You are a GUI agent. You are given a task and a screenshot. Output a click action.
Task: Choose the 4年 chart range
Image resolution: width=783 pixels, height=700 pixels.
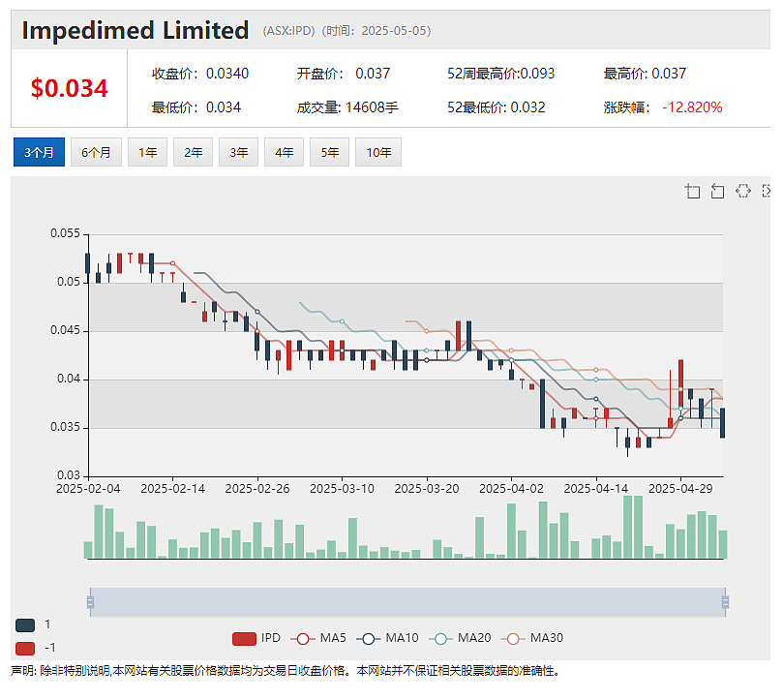click(284, 152)
